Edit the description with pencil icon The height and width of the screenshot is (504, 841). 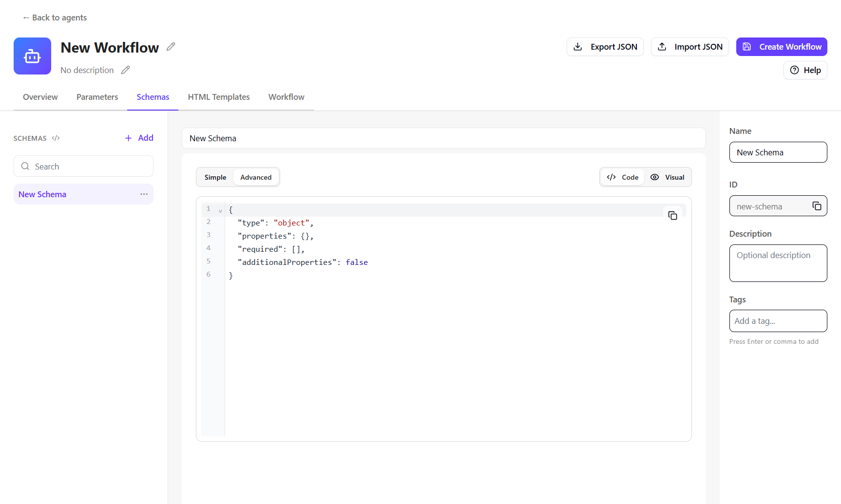tap(126, 70)
